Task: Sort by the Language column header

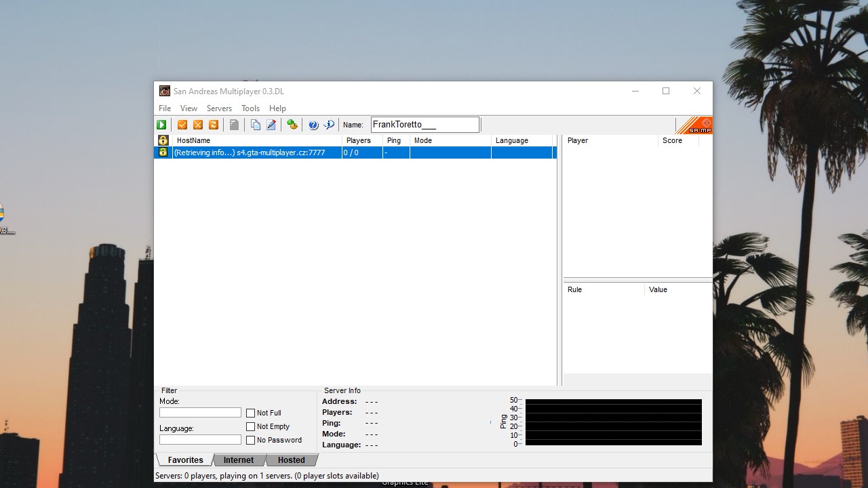Action: coord(521,140)
